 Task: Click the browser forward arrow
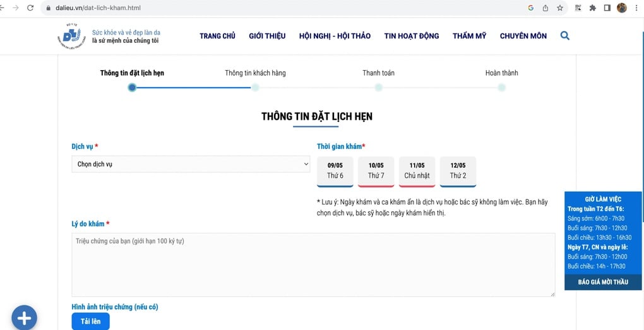(16, 8)
